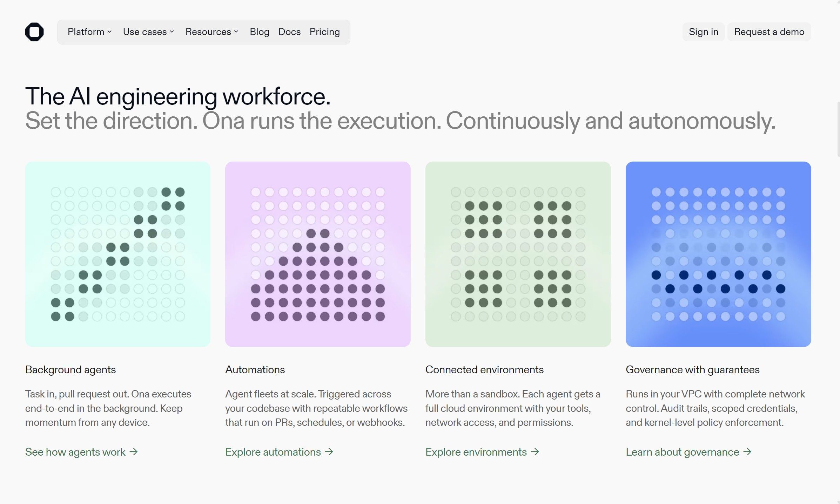The height and width of the screenshot is (504, 840).
Task: Click the Ona logo icon
Action: 34,32
